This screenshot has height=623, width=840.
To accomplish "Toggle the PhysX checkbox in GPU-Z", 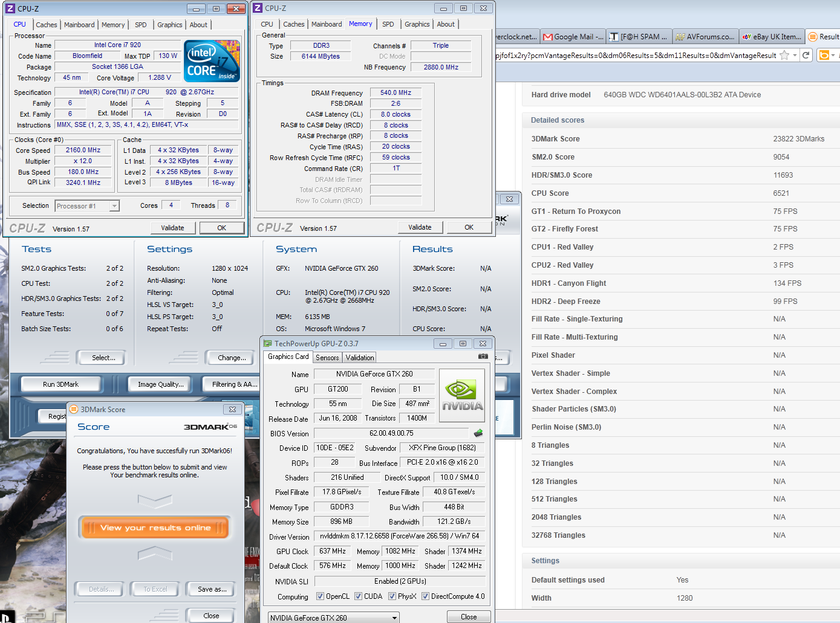I will tap(392, 596).
